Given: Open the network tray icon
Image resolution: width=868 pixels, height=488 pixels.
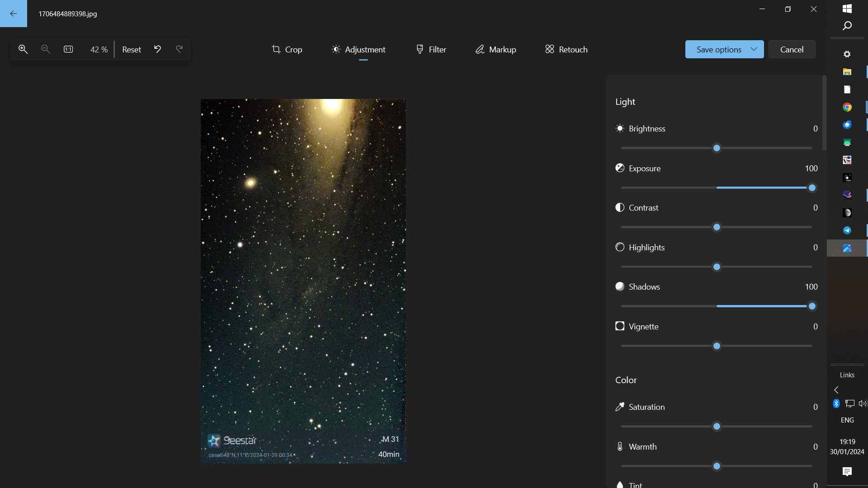Looking at the screenshot, I should pos(850,404).
